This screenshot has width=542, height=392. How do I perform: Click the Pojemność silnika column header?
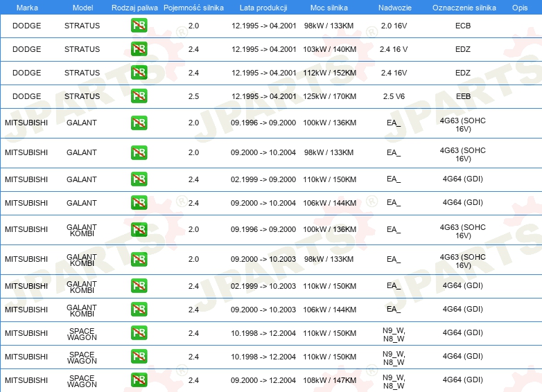193,7
